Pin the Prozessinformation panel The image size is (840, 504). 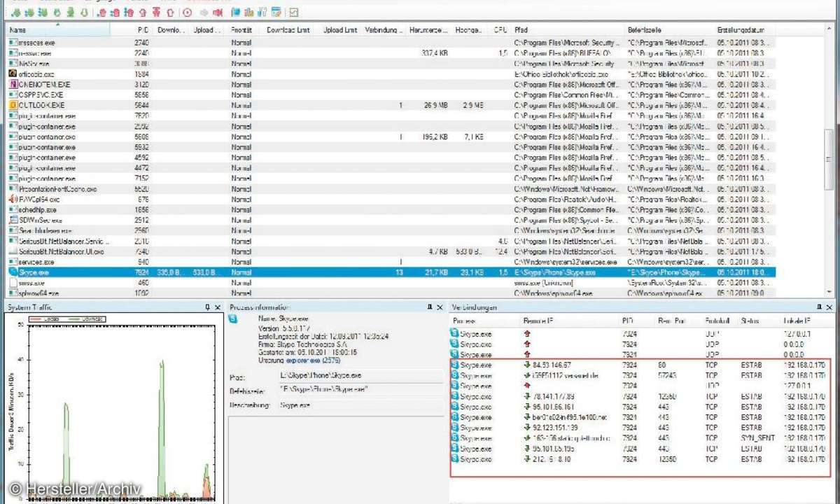(429, 307)
